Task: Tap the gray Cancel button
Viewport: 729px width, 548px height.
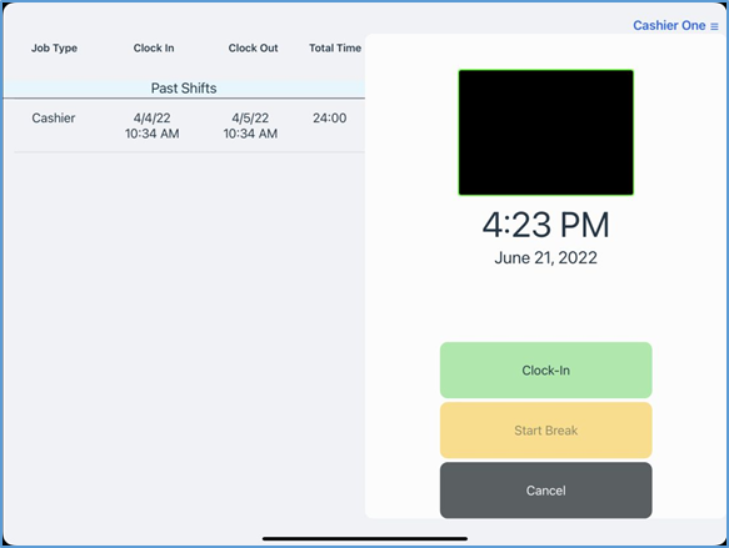Action: click(x=546, y=490)
